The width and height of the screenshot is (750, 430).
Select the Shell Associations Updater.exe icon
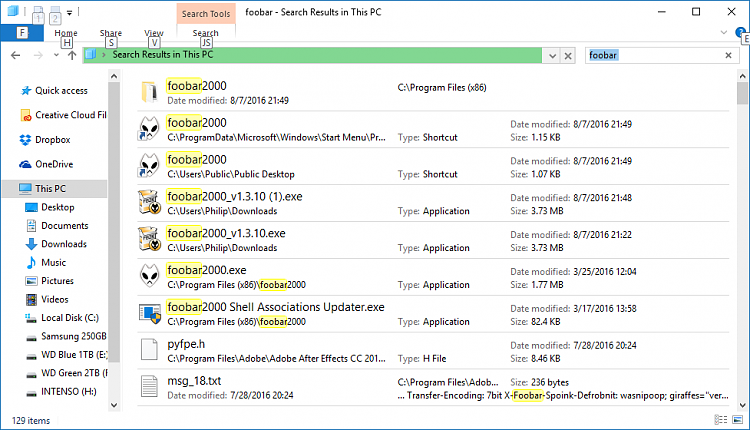(x=149, y=313)
